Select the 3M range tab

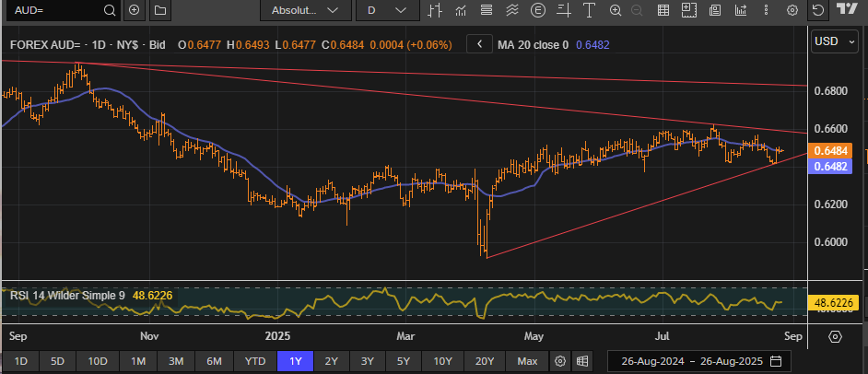pyautogui.click(x=176, y=361)
